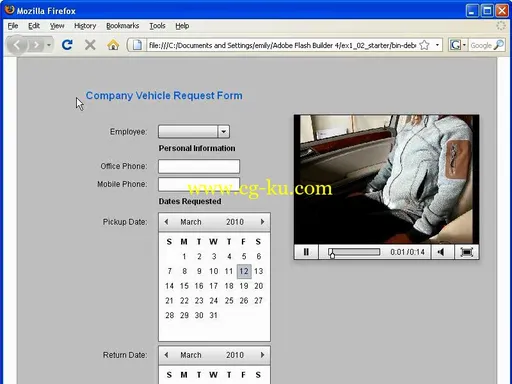Image resolution: width=512 pixels, height=384 pixels.
Task: Click the video playhead thumb
Action: (332, 254)
